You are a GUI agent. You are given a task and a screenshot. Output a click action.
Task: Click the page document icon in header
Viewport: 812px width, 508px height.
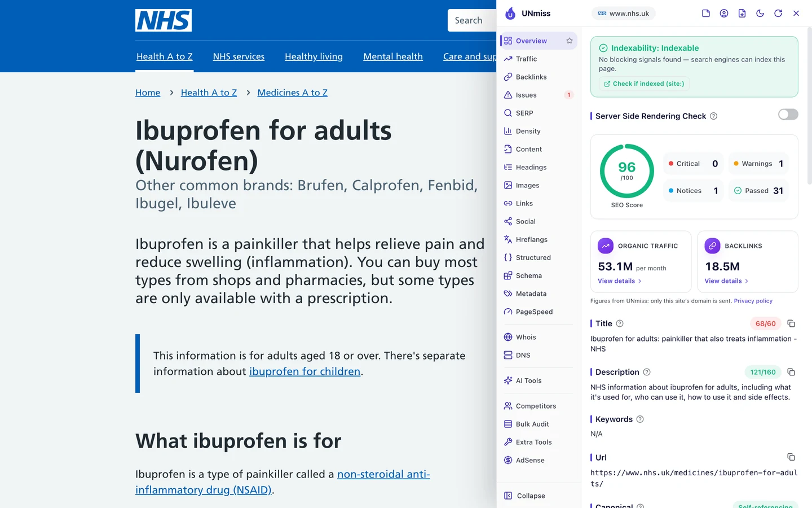706,14
